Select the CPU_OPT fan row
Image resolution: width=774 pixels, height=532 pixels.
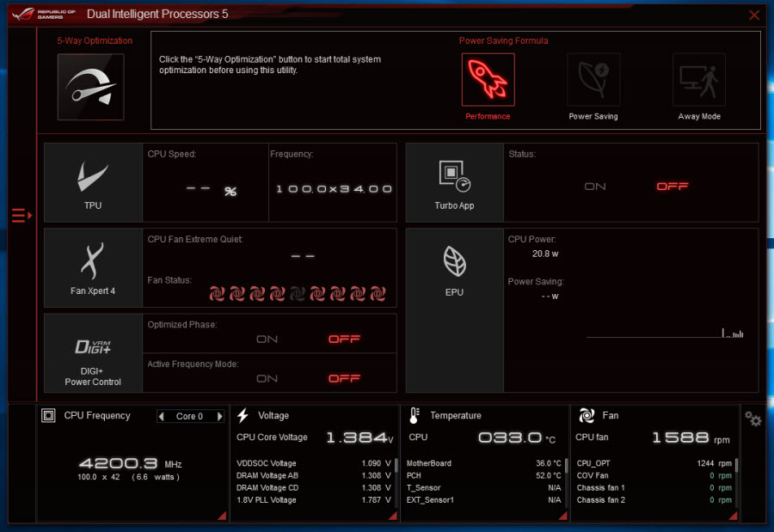654,463
